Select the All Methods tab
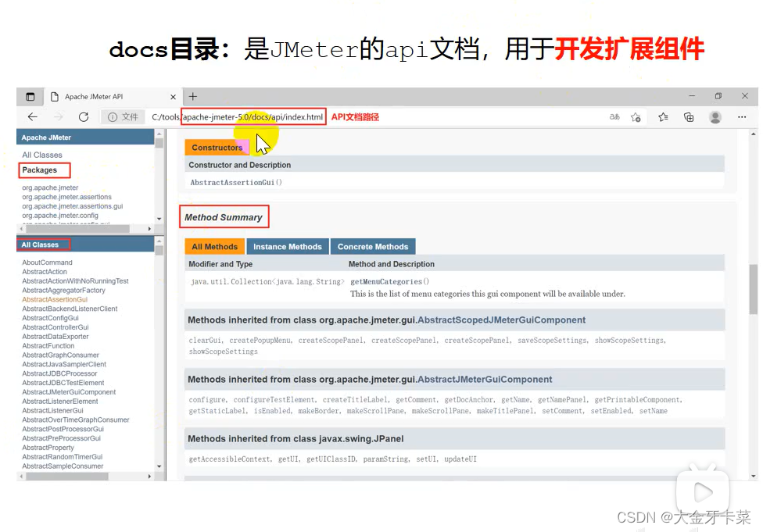 [x=214, y=247]
